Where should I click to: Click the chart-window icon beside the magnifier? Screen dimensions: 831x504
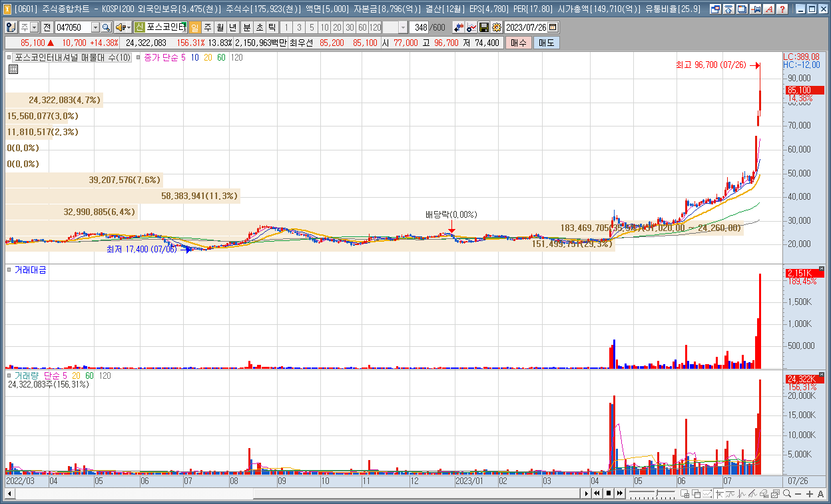pyautogui.click(x=775, y=493)
